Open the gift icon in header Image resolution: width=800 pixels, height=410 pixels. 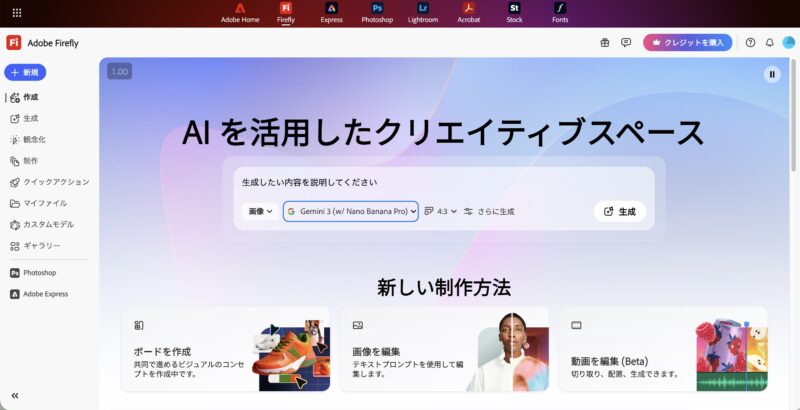tap(605, 43)
